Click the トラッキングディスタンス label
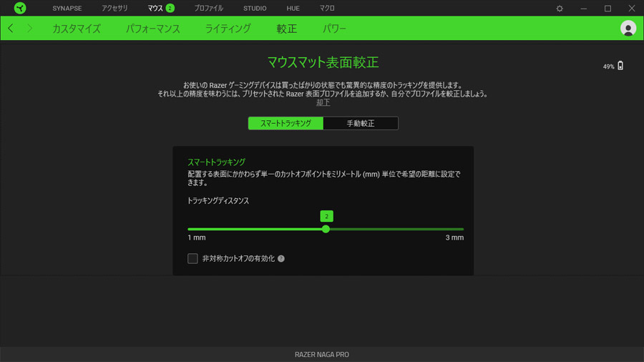 218,201
